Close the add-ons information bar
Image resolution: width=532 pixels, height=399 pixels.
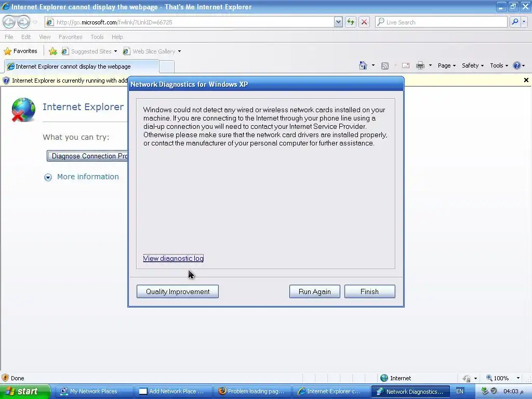tap(526, 80)
